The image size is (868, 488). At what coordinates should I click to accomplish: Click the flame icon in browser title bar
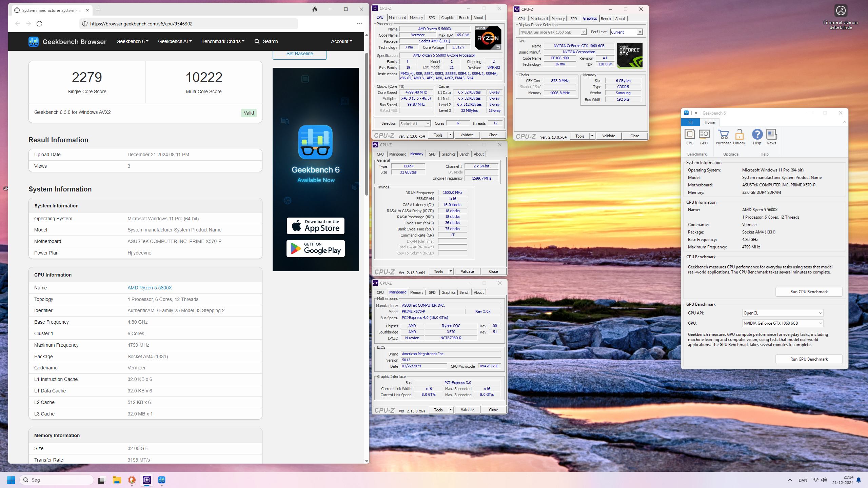click(315, 9)
